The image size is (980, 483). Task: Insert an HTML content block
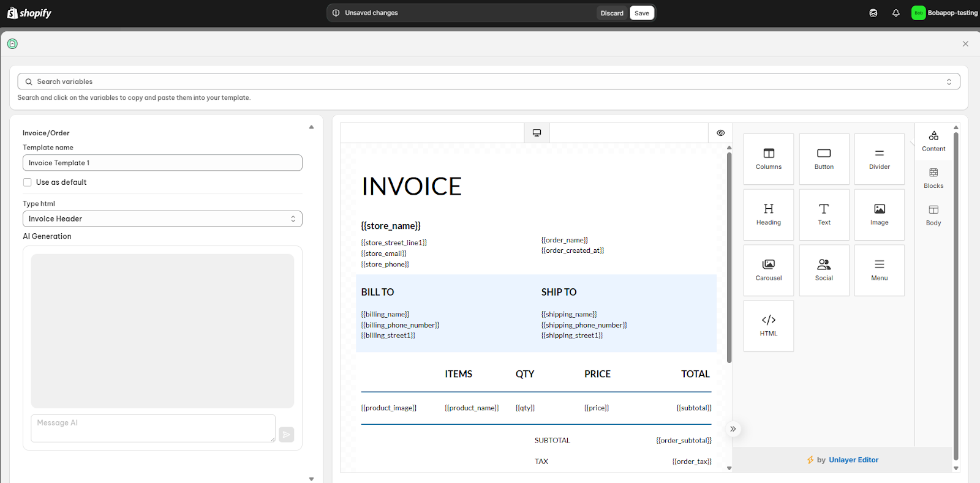(x=769, y=326)
